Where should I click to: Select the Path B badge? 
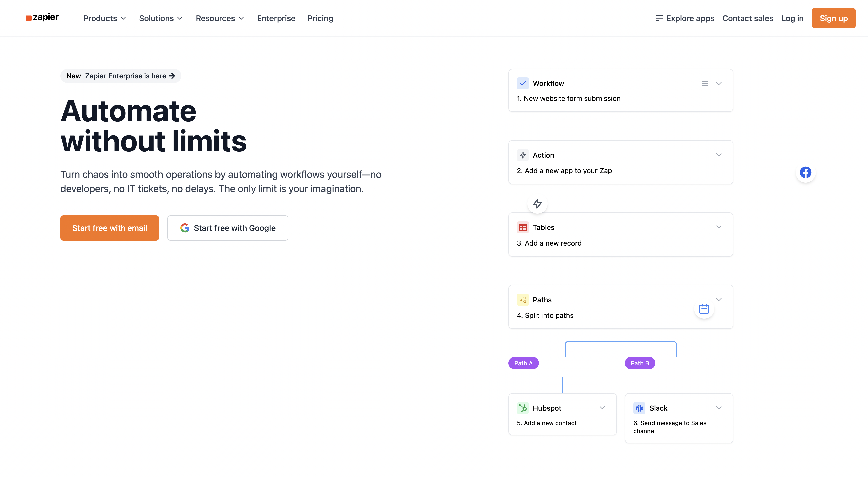pos(639,363)
